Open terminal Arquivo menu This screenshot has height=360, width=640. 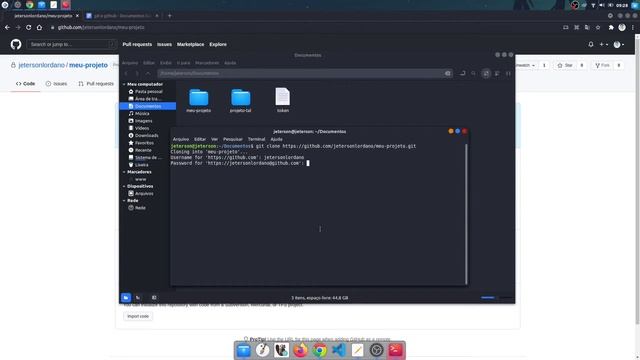pyautogui.click(x=181, y=139)
